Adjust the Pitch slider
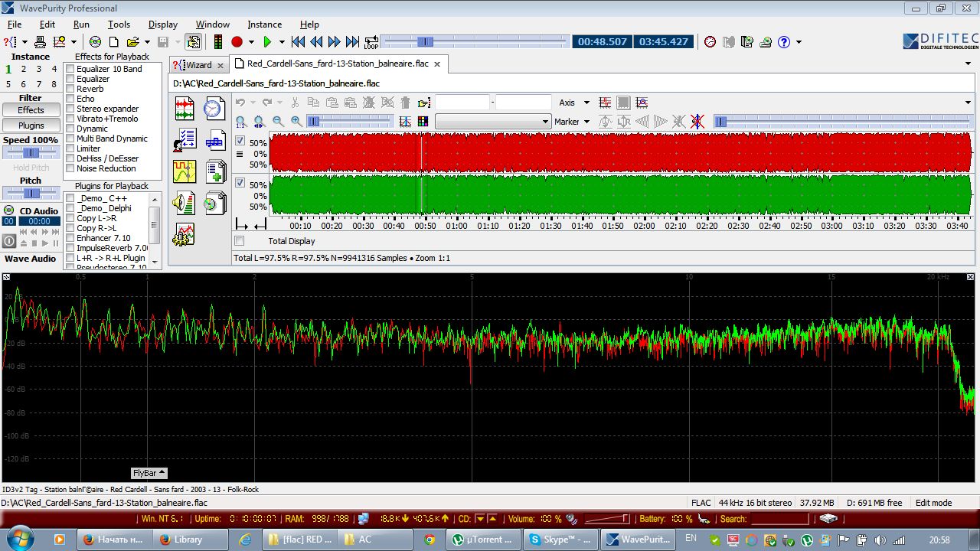This screenshot has width=980, height=551. 31,193
